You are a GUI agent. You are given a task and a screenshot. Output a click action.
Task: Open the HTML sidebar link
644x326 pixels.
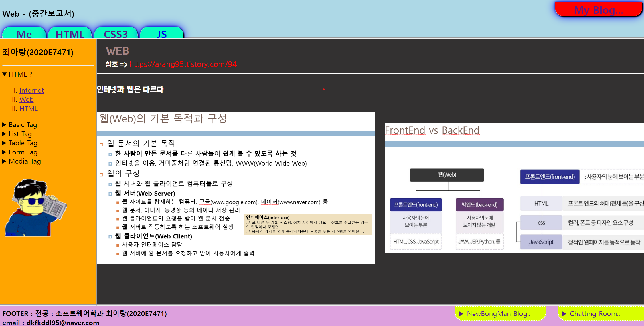click(28, 109)
